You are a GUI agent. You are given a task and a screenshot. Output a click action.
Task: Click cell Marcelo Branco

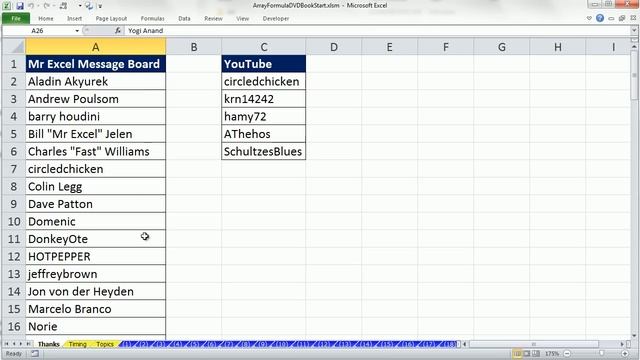pos(96,309)
